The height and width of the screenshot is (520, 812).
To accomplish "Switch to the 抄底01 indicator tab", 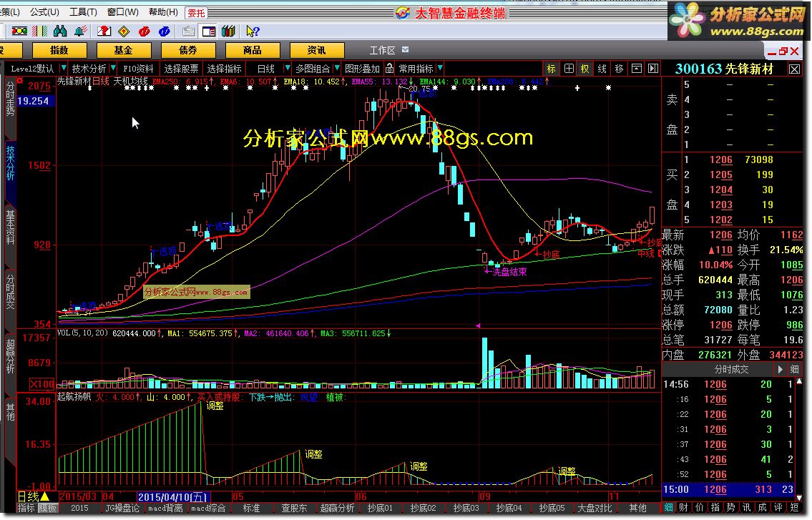I will (380, 508).
